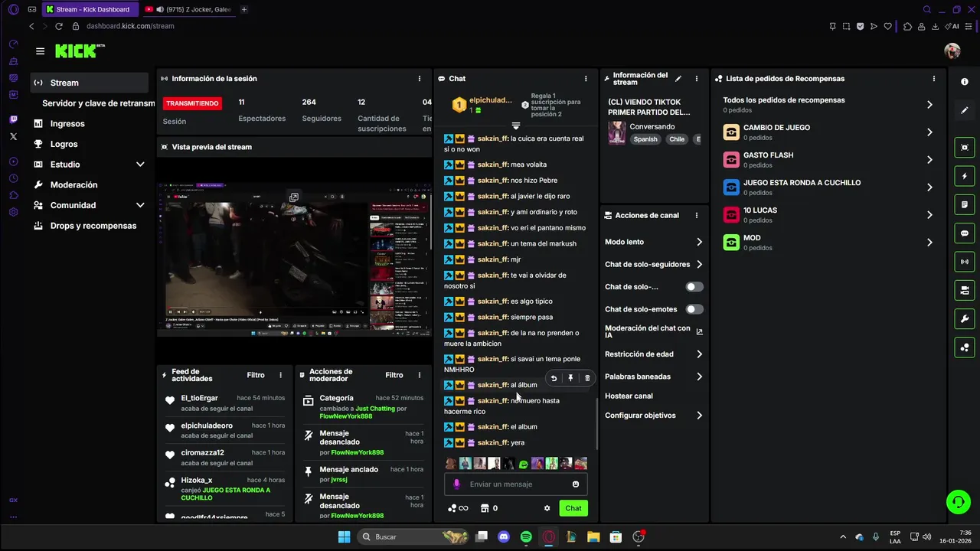
Task: Click the chat panel scrollbar
Action: click(597, 423)
